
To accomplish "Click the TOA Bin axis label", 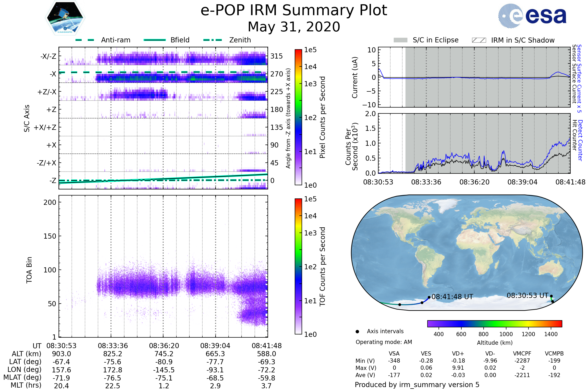I will coord(29,270).
